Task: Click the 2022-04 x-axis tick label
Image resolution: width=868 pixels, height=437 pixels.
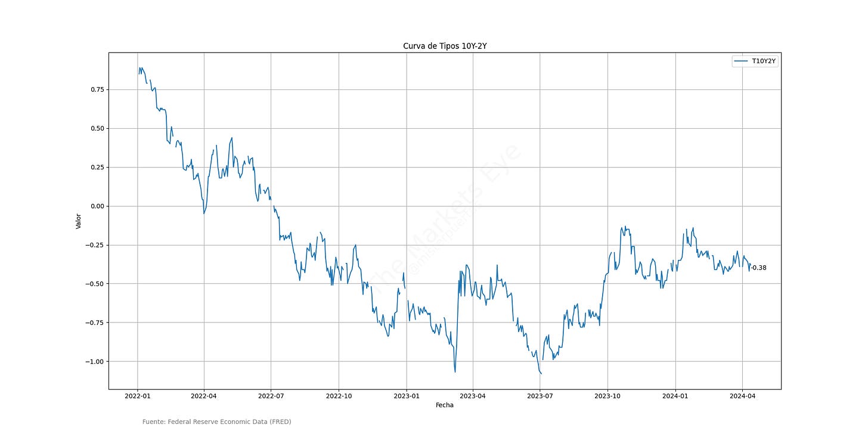Action: point(204,396)
